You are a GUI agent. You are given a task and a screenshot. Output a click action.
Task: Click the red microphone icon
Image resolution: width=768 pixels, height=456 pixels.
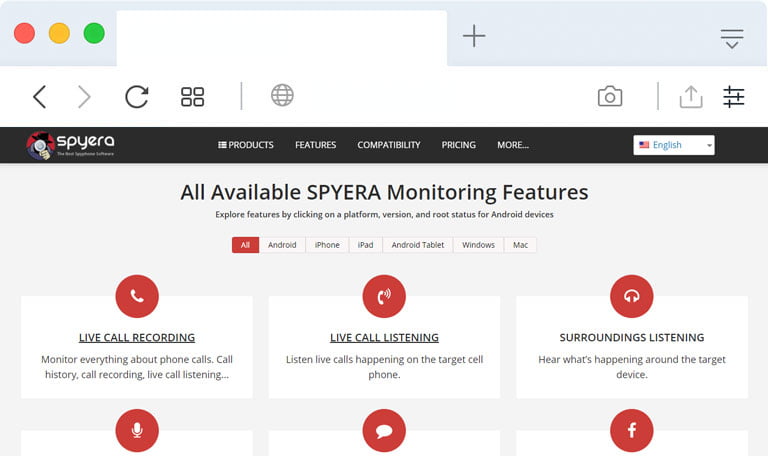(137, 431)
